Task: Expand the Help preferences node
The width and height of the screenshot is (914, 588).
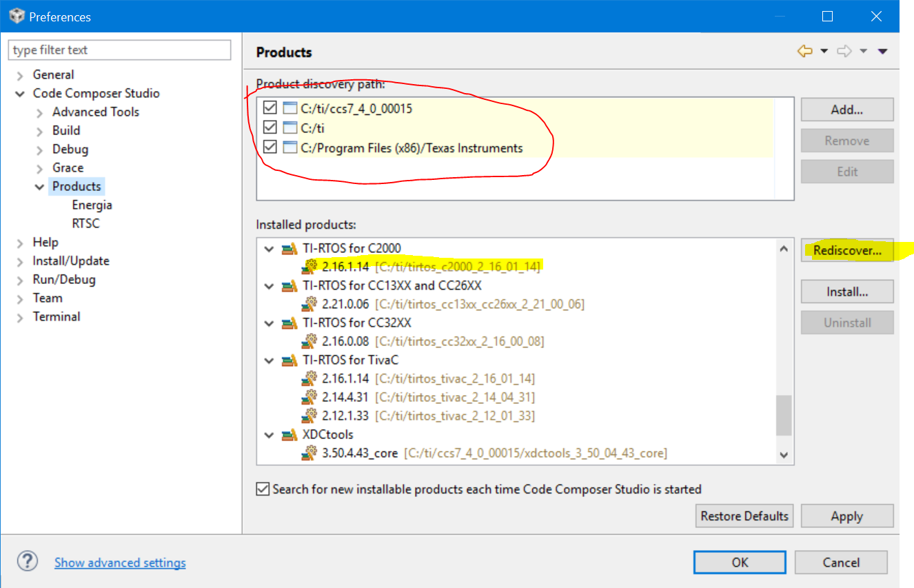Action: click(x=20, y=243)
